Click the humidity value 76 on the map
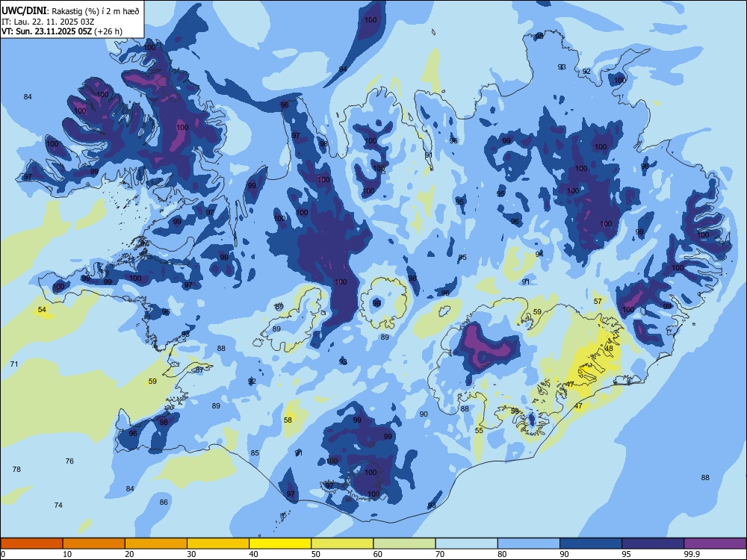747x560 pixels. 69,461
